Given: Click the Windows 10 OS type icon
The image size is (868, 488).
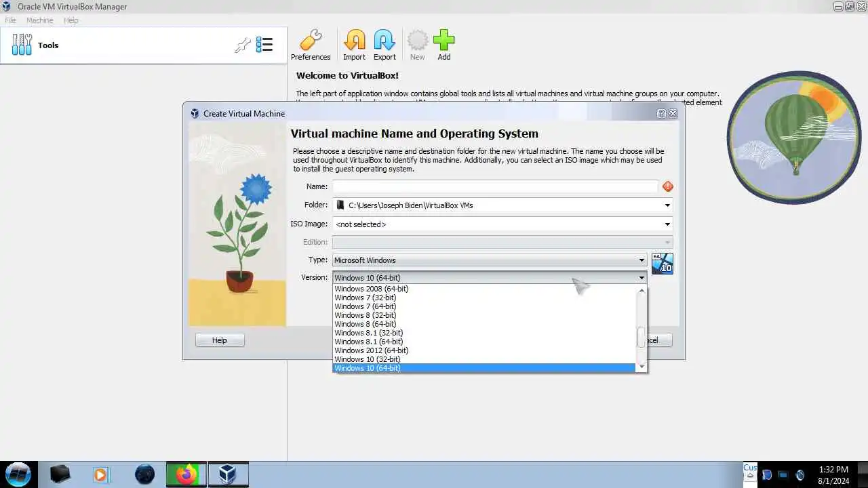Looking at the screenshot, I should pos(663,264).
